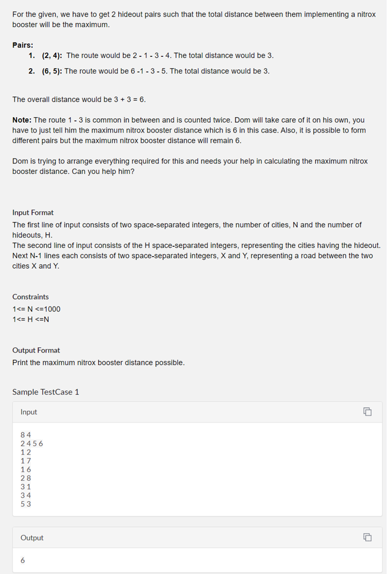This screenshot has height=574, width=392.
Task: Click the Output Format heading
Action: click(x=36, y=350)
